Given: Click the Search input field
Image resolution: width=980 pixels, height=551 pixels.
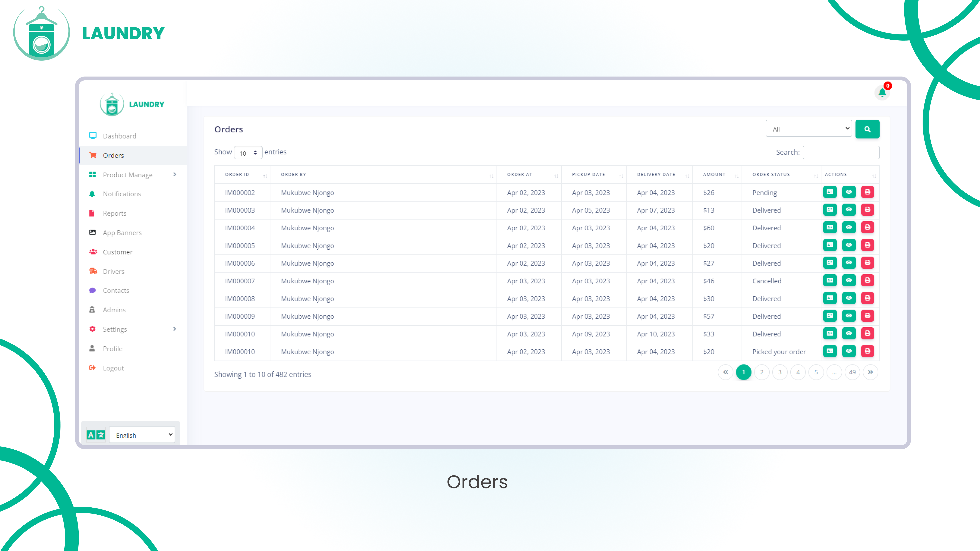Looking at the screenshot, I should [x=841, y=152].
